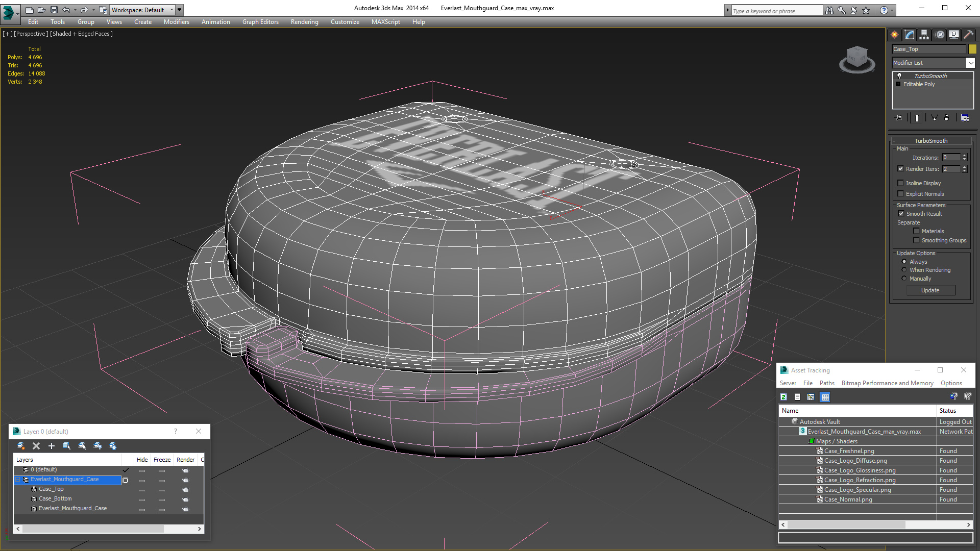The height and width of the screenshot is (551, 980).
Task: Add selected objects to layer plus icon
Action: click(51, 446)
